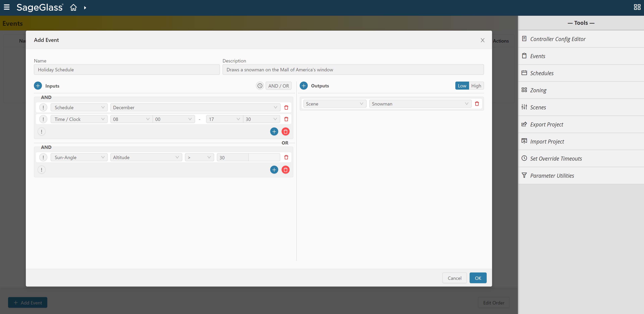This screenshot has width=644, height=314.
Task: Open the greater-than operator dropdown
Action: [x=200, y=157]
